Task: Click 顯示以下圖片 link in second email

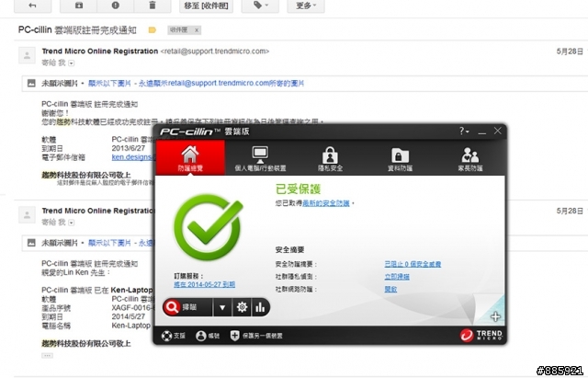Action: click(109, 243)
